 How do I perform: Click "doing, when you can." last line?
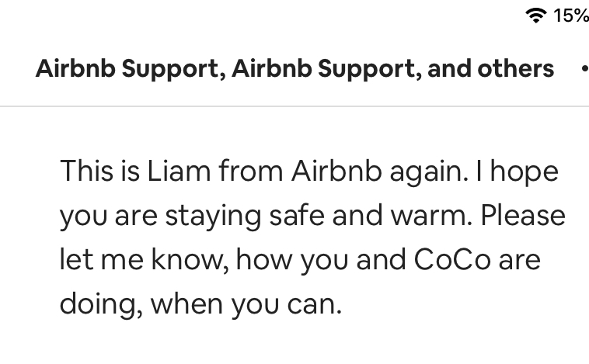200,303
